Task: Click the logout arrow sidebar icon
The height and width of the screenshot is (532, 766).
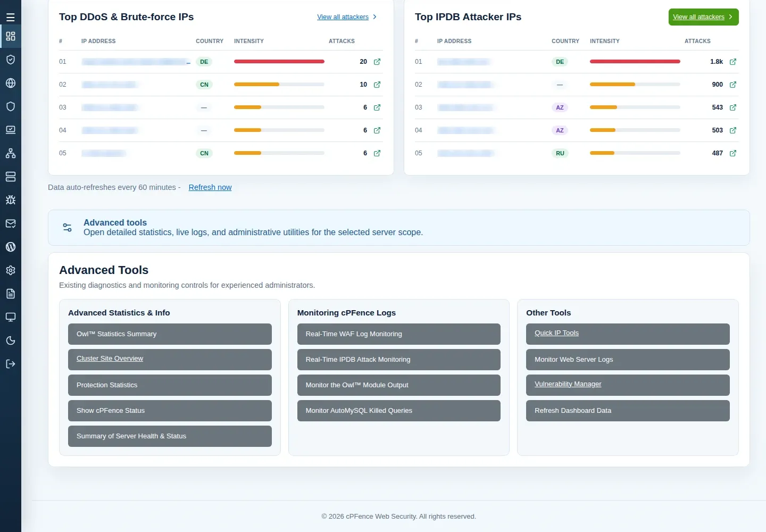Action: click(10, 364)
